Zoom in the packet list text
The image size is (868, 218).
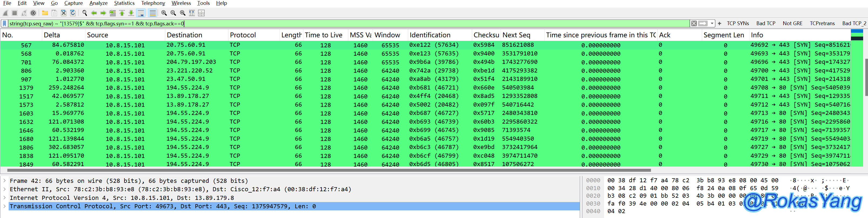point(164,13)
